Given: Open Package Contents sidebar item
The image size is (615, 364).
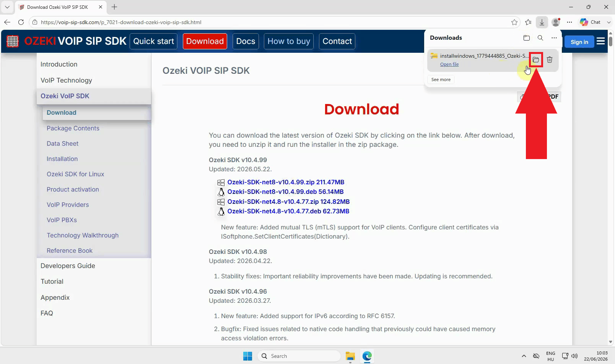Looking at the screenshot, I should 73,128.
